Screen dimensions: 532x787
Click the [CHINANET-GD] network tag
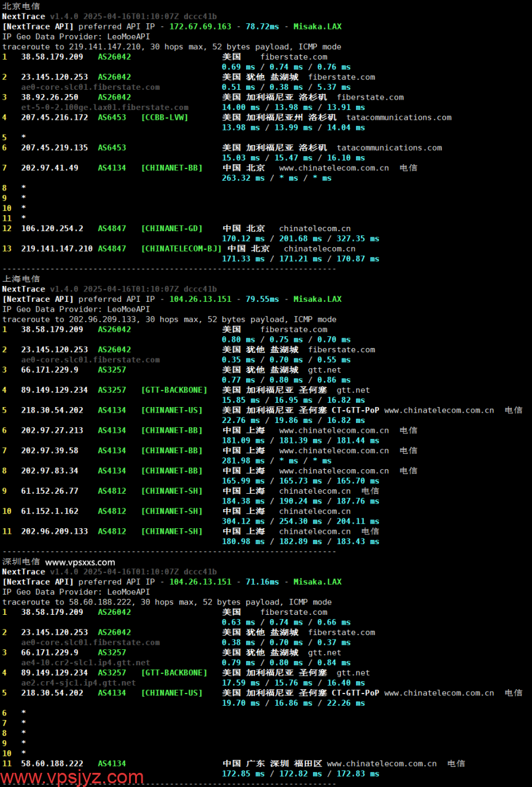[171, 229]
